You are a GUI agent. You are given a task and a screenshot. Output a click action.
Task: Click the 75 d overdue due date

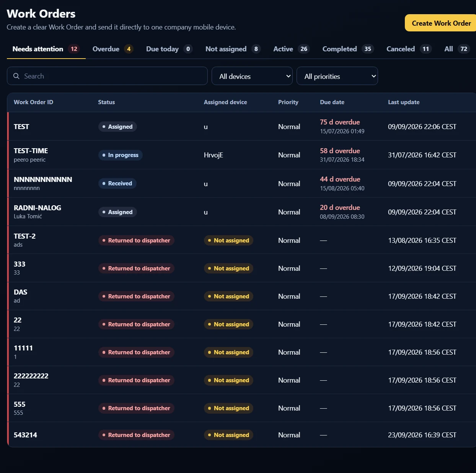[x=340, y=122]
